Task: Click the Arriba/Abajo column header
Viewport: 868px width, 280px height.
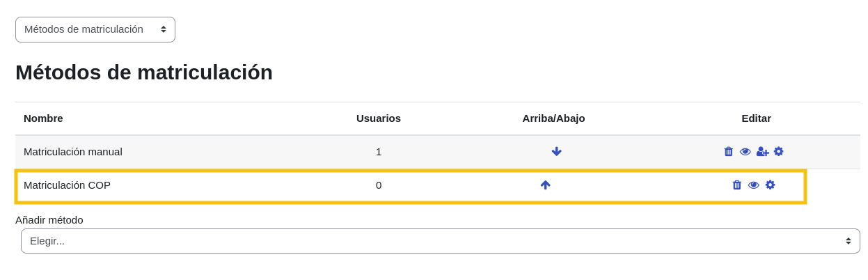Action: point(553,118)
